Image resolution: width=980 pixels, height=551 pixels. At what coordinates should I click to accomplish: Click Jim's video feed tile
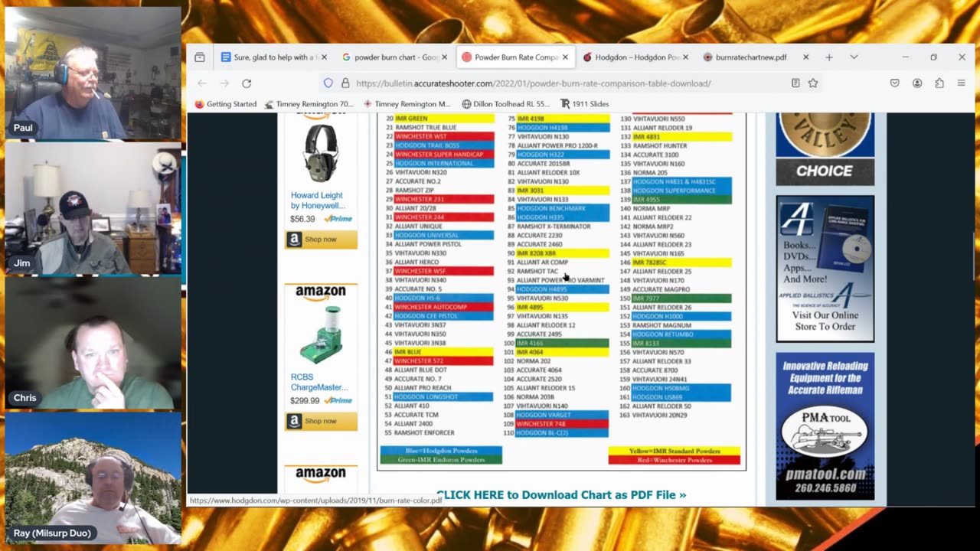tap(93, 208)
